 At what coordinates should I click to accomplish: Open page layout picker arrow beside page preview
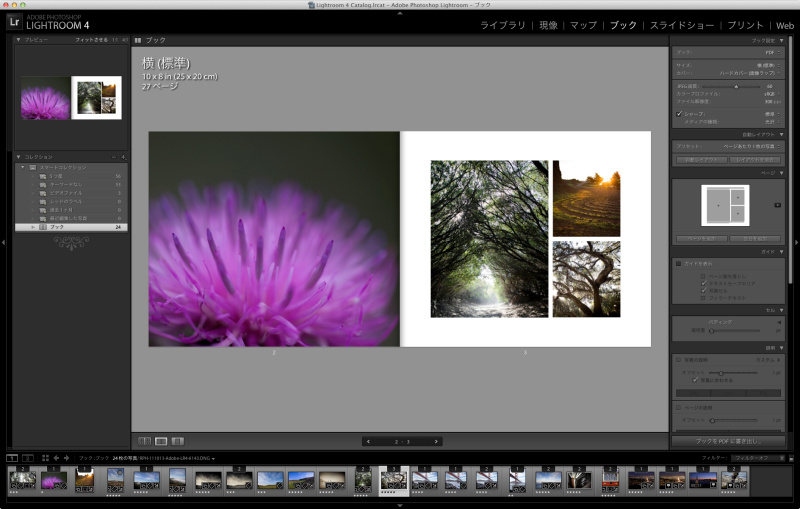(x=778, y=205)
